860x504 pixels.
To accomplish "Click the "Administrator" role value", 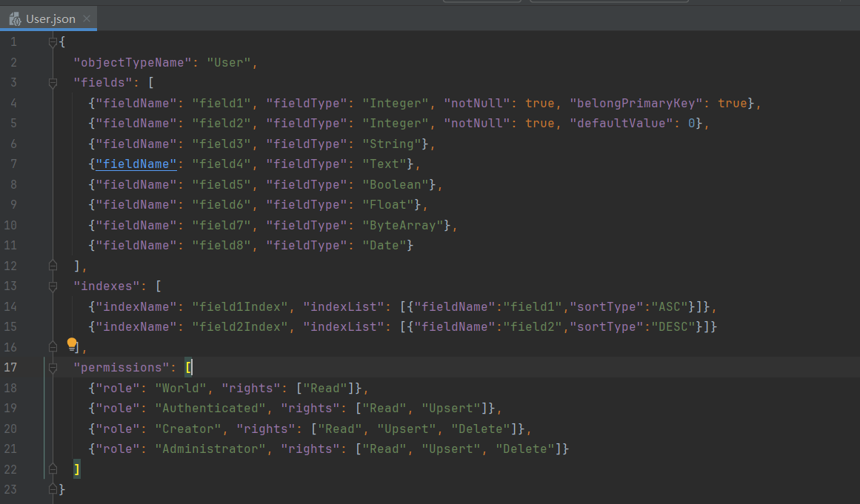I will pos(210,449).
